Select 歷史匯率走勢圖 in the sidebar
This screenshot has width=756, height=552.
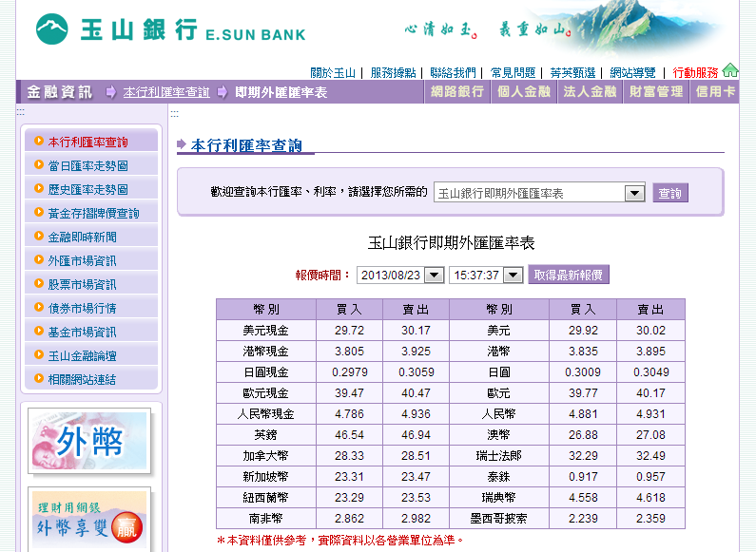(91, 189)
